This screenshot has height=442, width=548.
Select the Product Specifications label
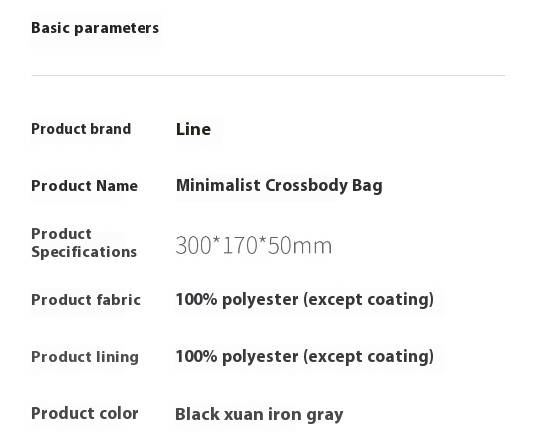click(x=84, y=243)
